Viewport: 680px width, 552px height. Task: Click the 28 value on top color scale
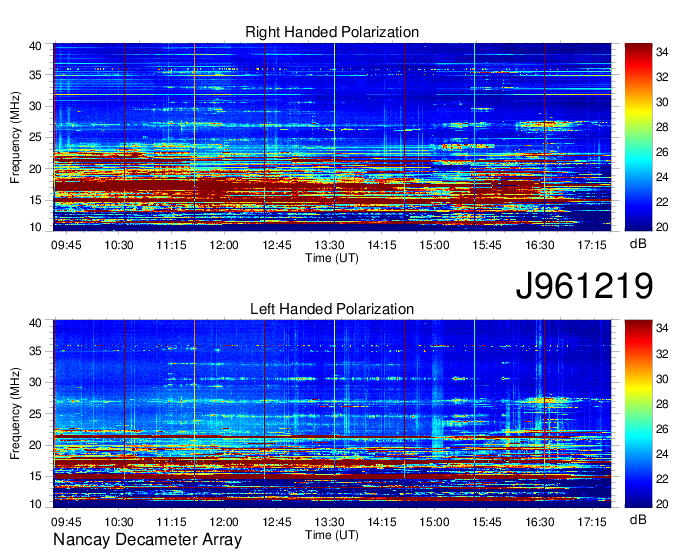pyautogui.click(x=662, y=127)
